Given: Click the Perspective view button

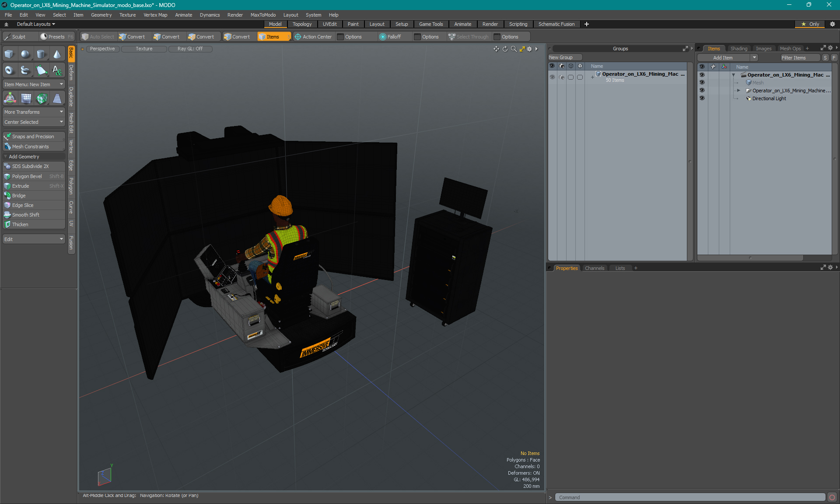Looking at the screenshot, I should click(x=102, y=49).
